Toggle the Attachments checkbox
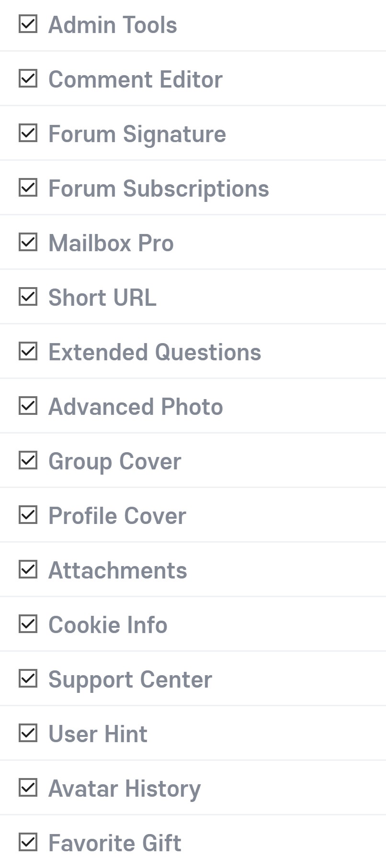Image resolution: width=386 pixels, height=868 pixels. pos(28,569)
